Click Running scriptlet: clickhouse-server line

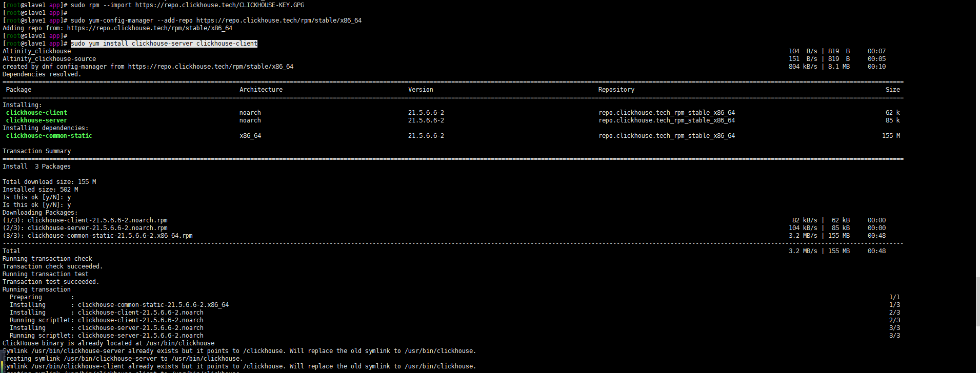(107, 336)
